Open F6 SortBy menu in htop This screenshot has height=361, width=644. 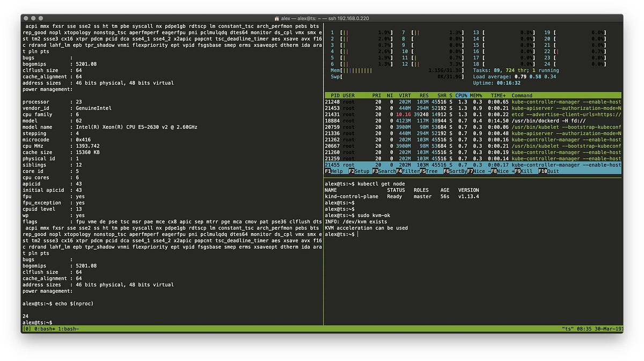(454, 171)
